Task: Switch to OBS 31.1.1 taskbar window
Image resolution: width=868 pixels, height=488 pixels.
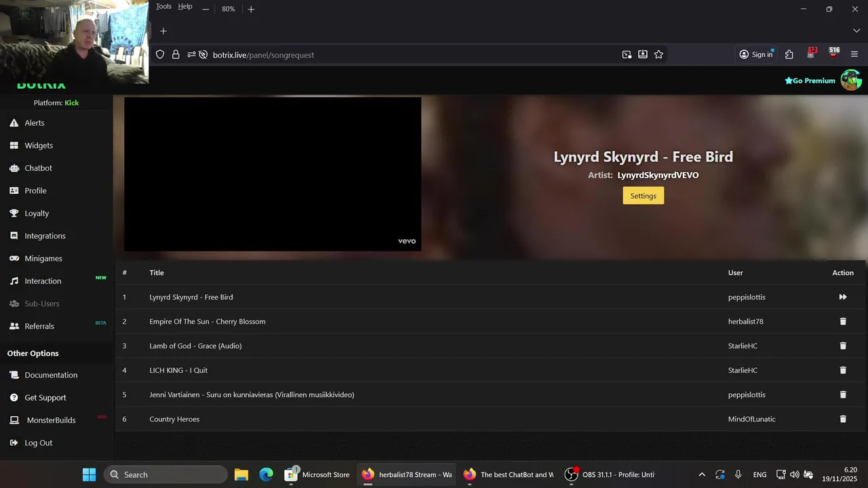Action: point(610,474)
